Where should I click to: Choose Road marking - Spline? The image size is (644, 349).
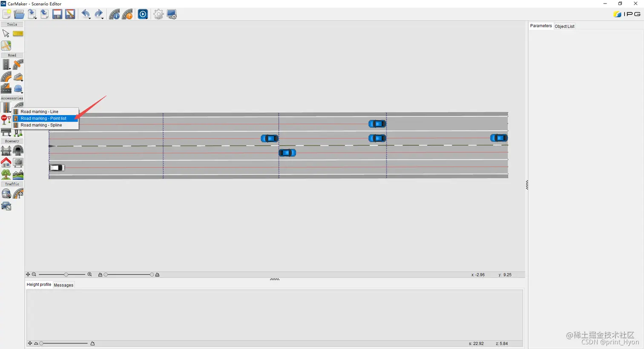click(45, 125)
